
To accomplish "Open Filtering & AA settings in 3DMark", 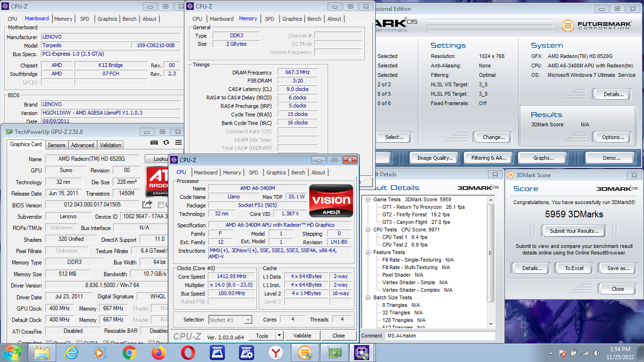I will point(489,158).
